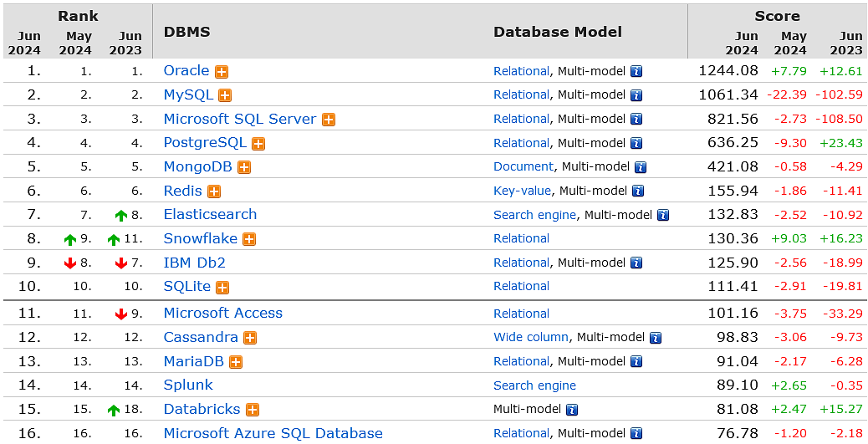868x444 pixels.
Task: Click the Relational link in Snowflake row
Action: [x=522, y=238]
